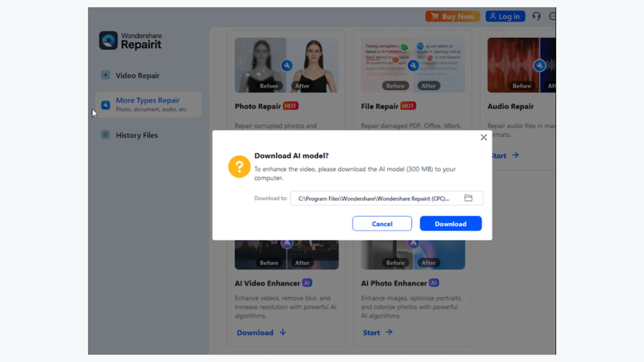Open folder browser for download path

(468, 198)
